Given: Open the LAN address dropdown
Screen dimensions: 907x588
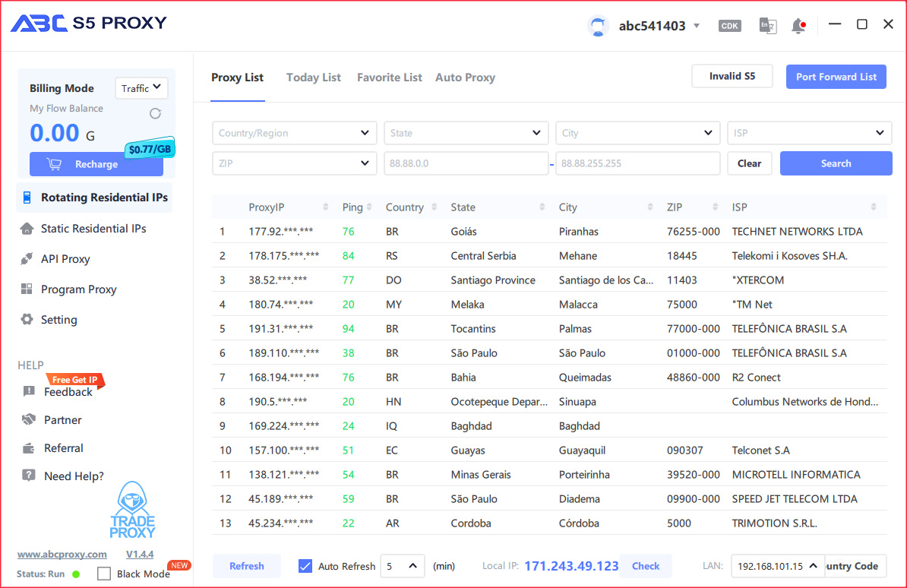Looking at the screenshot, I should (777, 566).
